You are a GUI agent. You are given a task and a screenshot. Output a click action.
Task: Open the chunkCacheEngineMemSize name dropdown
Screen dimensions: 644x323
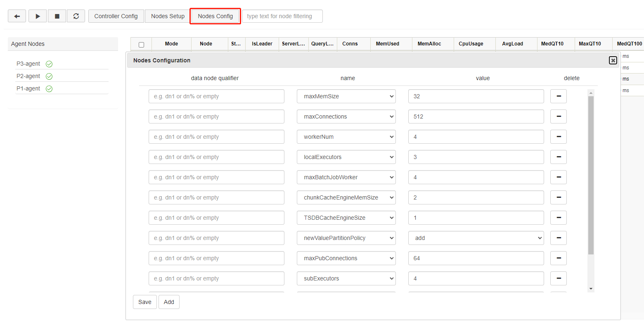tap(346, 197)
